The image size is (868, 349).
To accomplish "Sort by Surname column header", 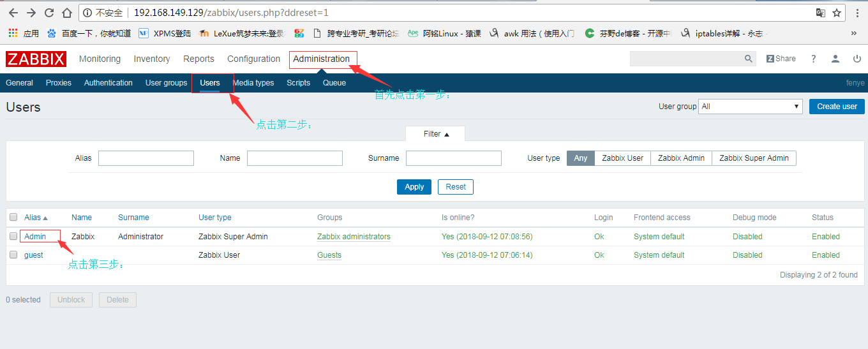I will pyautogui.click(x=133, y=218).
